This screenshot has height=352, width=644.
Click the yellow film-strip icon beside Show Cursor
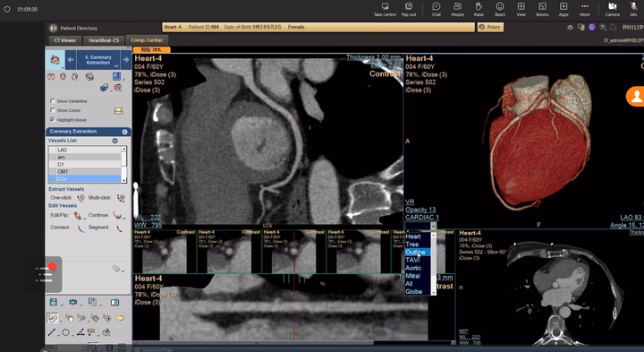tap(118, 111)
